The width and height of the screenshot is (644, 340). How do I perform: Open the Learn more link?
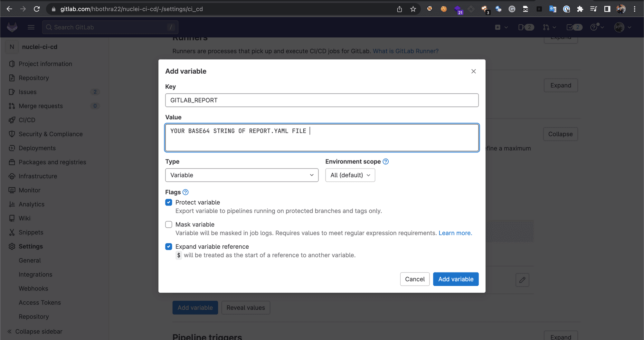tap(455, 233)
